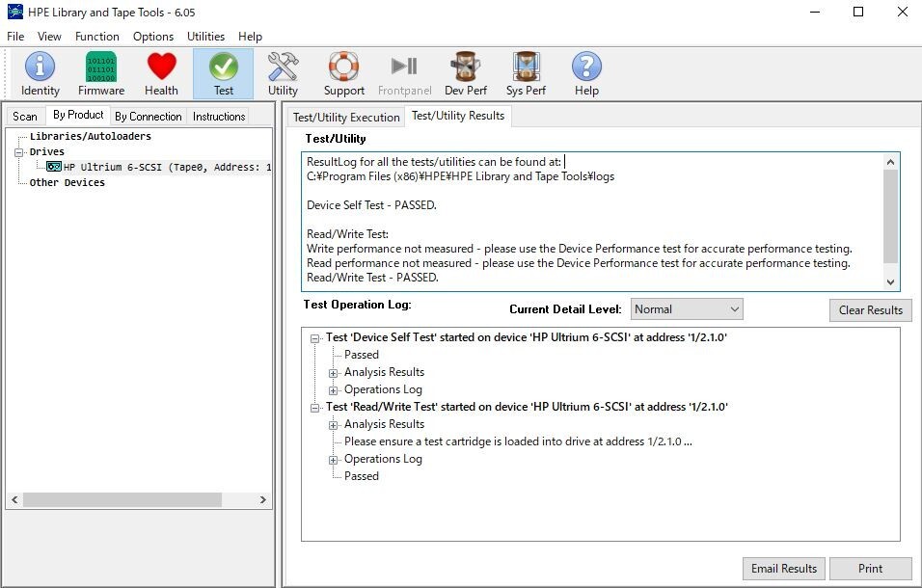
Task: Open the Function menu
Action: 97,37
